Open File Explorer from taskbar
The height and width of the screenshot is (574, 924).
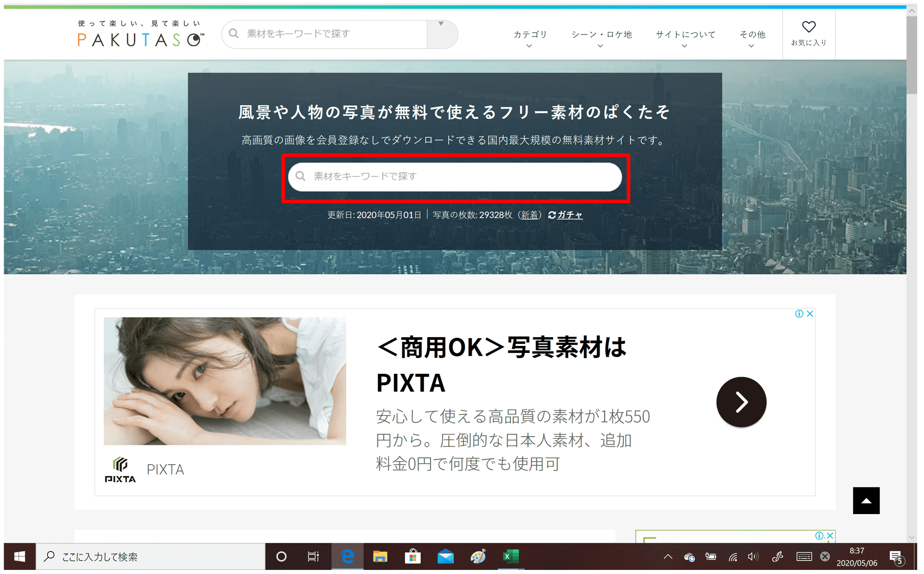pos(380,556)
